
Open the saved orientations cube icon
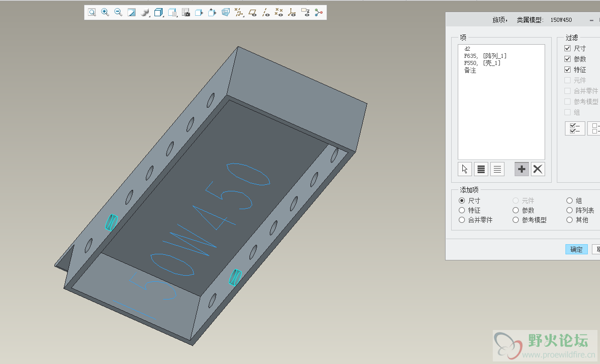[159, 13]
